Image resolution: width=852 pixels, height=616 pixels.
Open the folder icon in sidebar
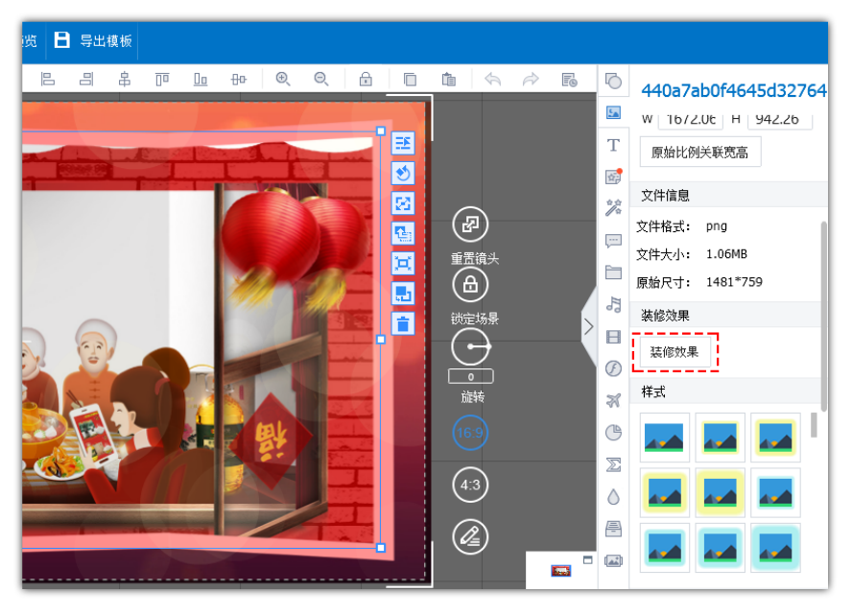click(613, 272)
